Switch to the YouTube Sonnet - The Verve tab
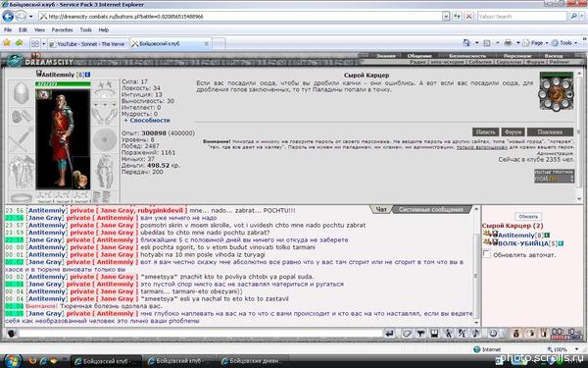The width and height of the screenshot is (588, 368). 88,43
